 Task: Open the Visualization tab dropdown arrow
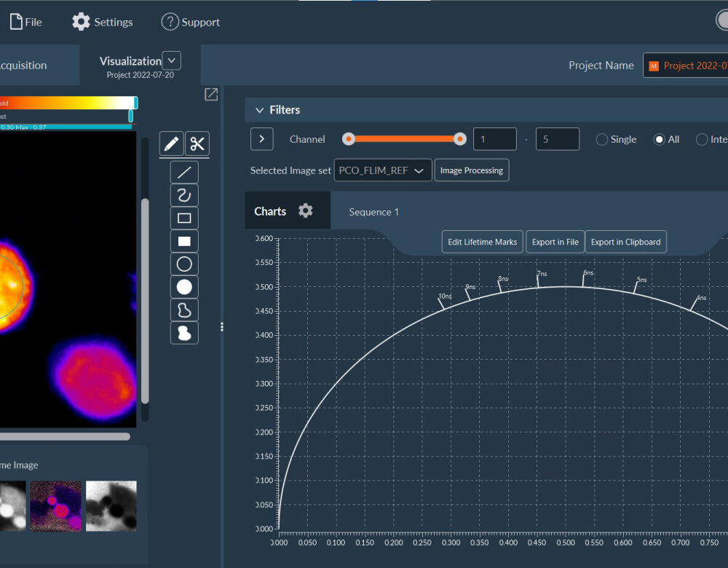[x=171, y=60]
